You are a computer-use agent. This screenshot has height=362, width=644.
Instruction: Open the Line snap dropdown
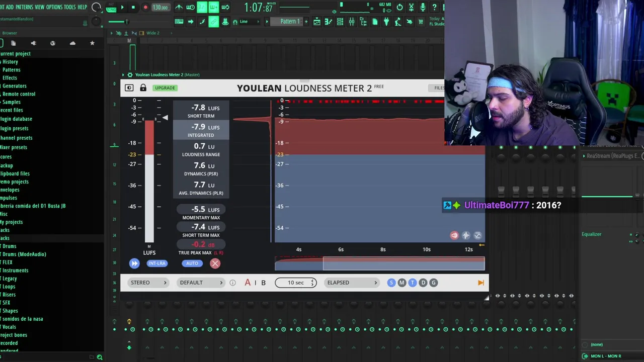(250, 22)
